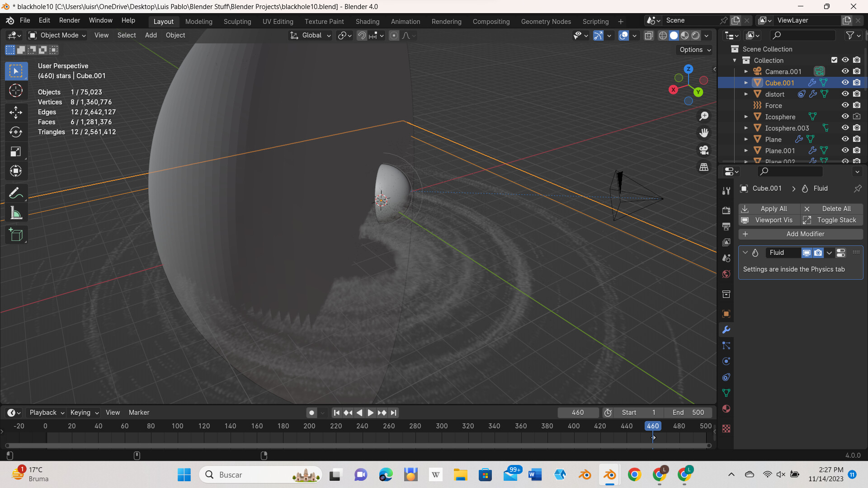
Task: Open shading options dropdown arrow
Action: click(x=706, y=35)
